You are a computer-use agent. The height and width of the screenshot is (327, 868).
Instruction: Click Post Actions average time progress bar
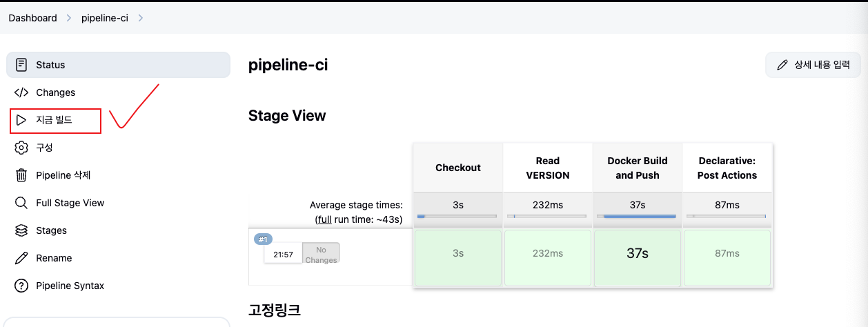coord(726,216)
